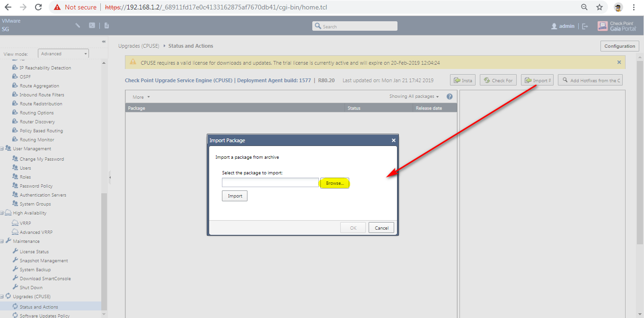Click the address bar URL
Screen dimensions: 644x318
tap(215, 7)
